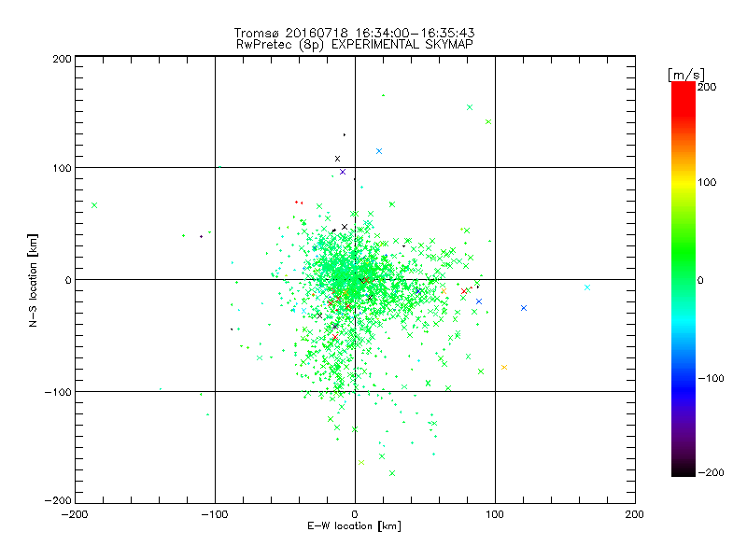
Task: Click the y-axis tick label '200'
Action: pos(62,59)
